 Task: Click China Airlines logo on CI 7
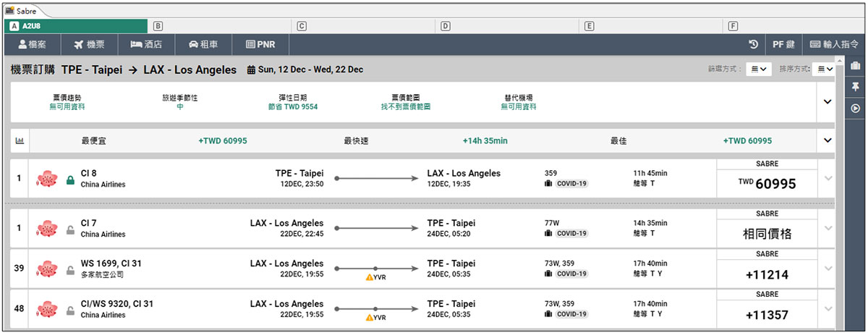click(47, 228)
